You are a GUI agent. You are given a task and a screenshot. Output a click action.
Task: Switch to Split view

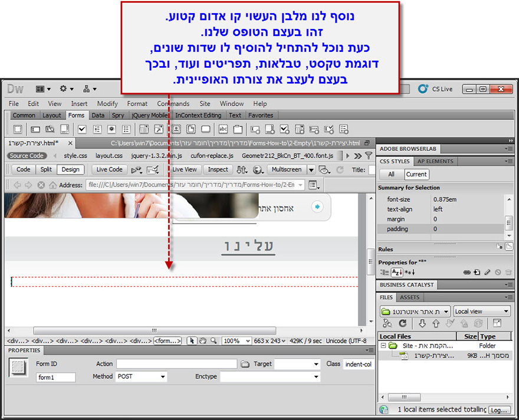point(46,169)
